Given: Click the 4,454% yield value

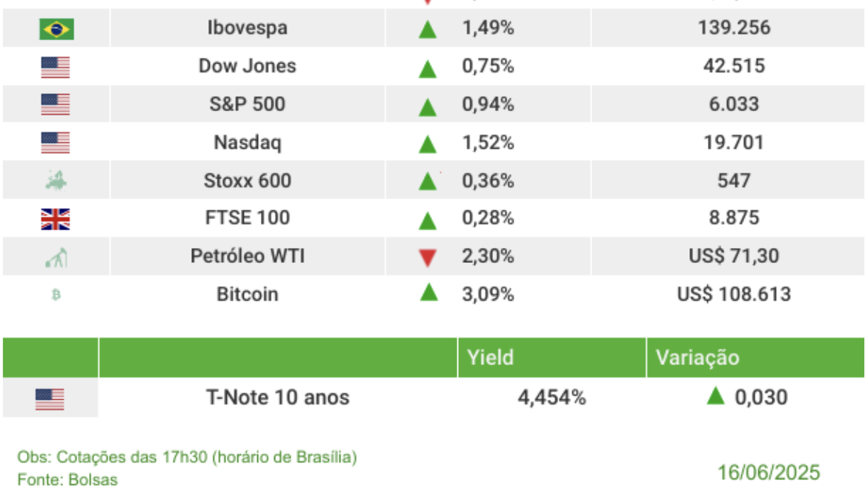Looking at the screenshot, I should click(551, 397).
